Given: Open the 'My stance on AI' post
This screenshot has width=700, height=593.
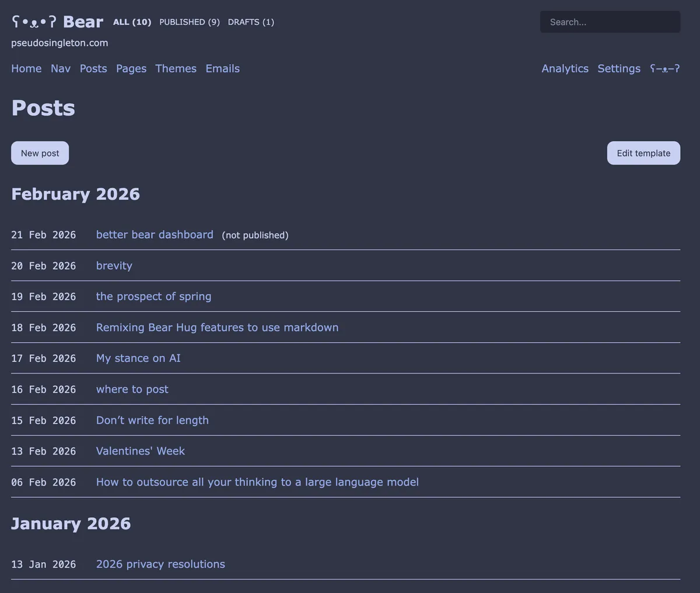Looking at the screenshot, I should (138, 358).
